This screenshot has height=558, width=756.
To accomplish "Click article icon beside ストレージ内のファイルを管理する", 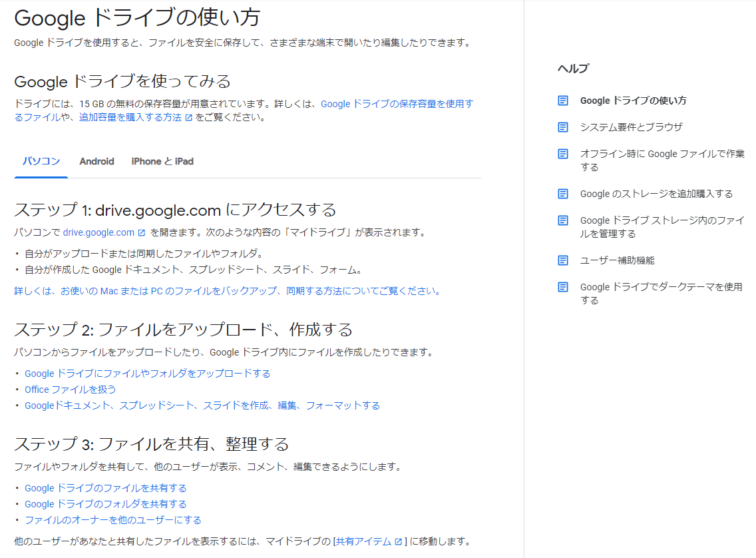I will click(562, 220).
